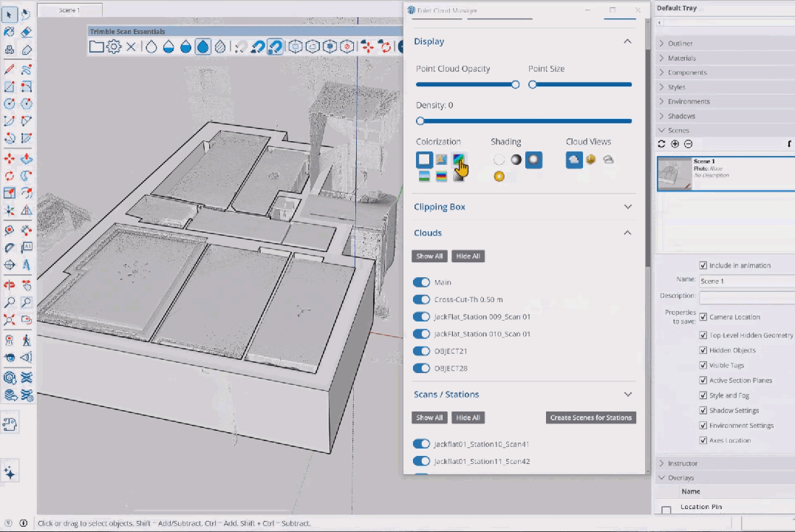Screen dimensions: 795x532
Task: Expand the Scans / Stations section
Action: point(627,394)
